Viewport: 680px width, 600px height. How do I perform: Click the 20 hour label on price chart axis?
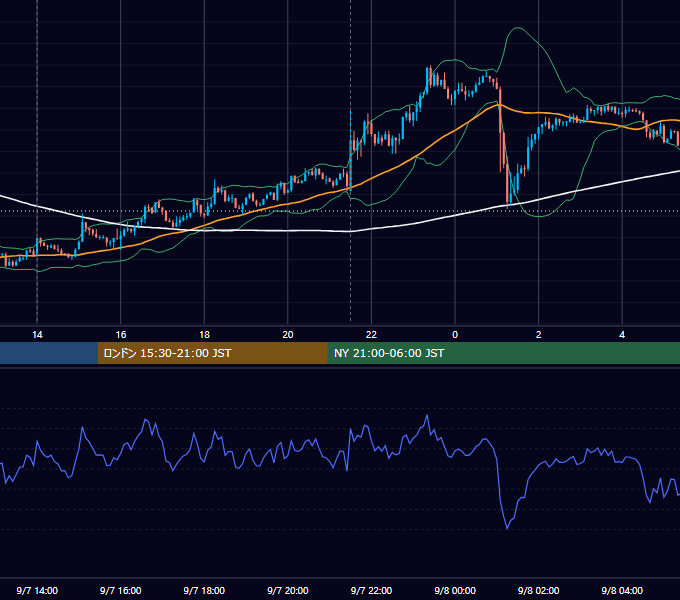click(288, 335)
